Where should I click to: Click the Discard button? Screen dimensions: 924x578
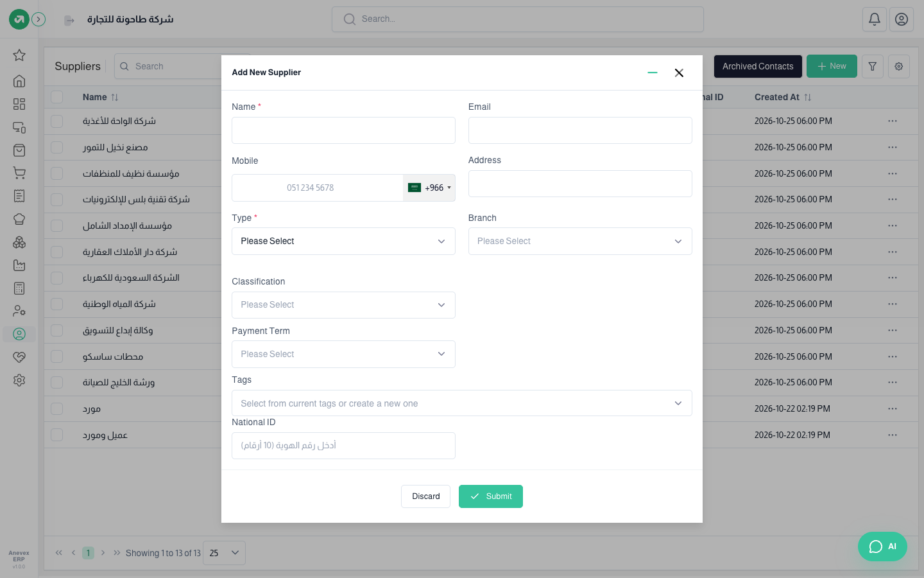click(425, 496)
